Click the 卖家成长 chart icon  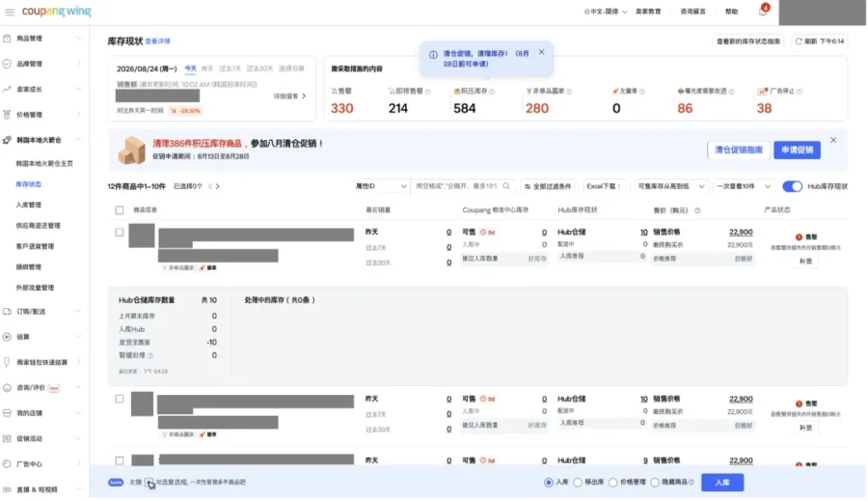coord(7,89)
